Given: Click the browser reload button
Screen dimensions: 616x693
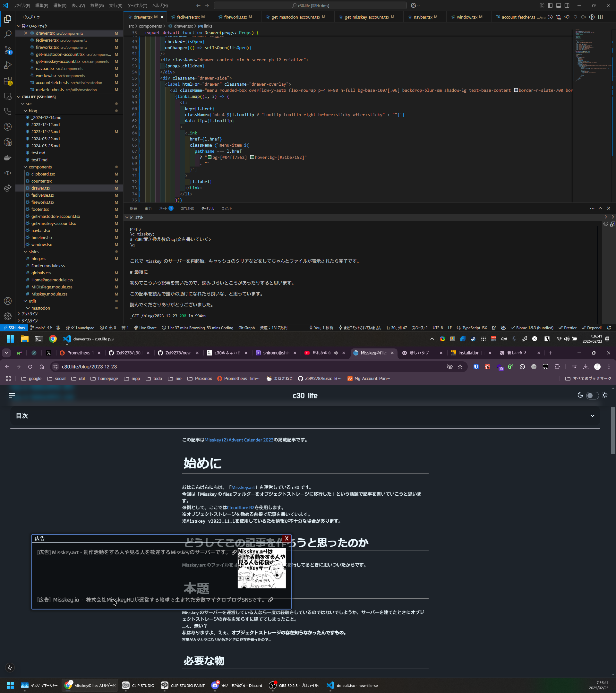Looking at the screenshot, I should click(30, 367).
